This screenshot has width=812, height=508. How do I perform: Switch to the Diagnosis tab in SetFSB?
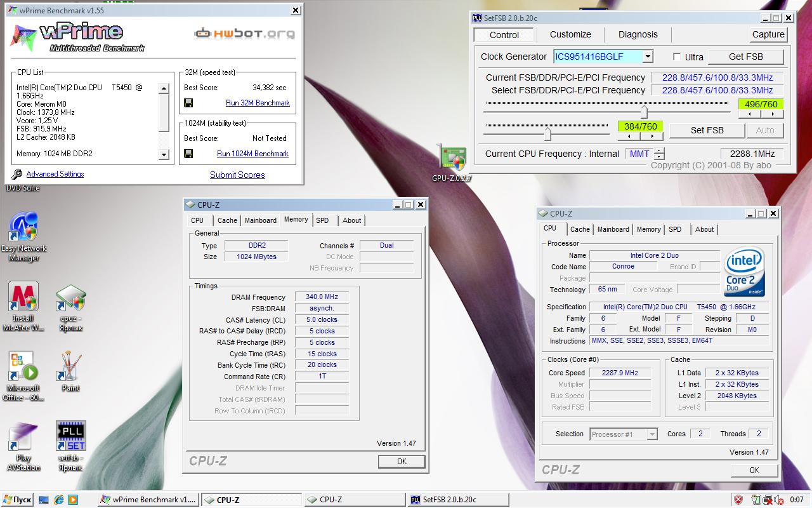tap(638, 34)
